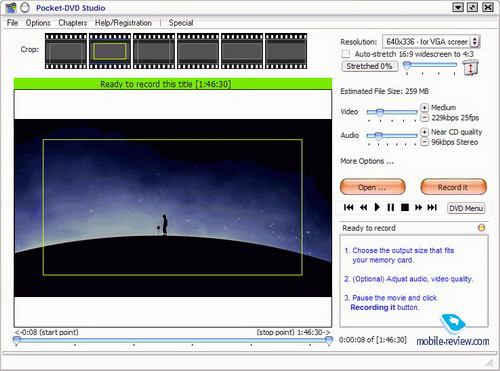Image resolution: width=500 pixels, height=371 pixels.
Task: Click the orange status indicator beside Ready to record
Action: click(481, 228)
